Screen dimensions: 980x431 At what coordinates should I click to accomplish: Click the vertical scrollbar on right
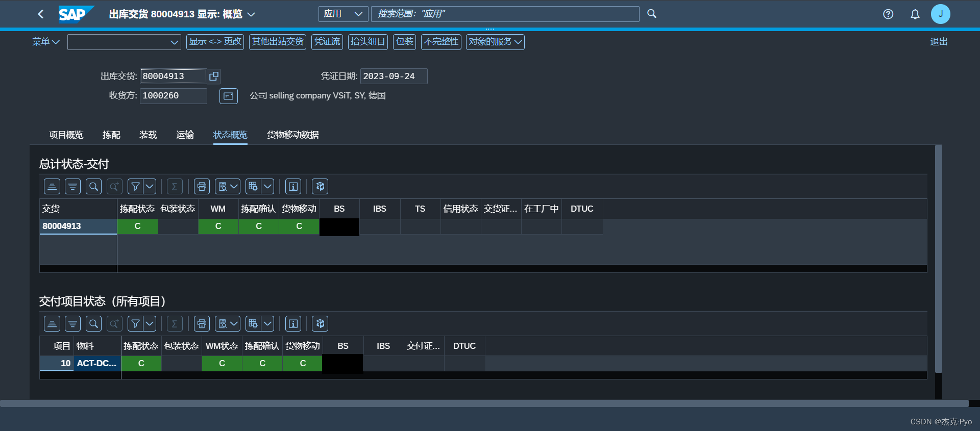point(939,259)
